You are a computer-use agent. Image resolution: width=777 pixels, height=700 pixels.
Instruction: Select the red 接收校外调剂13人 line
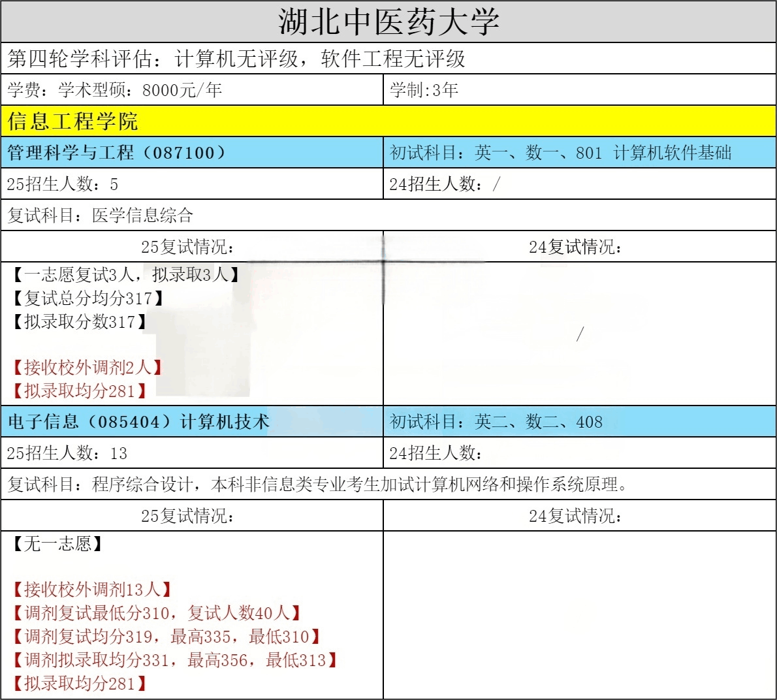91,590
